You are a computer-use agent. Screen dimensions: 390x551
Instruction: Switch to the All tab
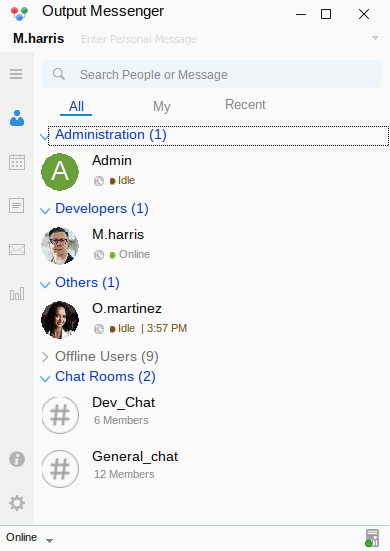point(76,106)
